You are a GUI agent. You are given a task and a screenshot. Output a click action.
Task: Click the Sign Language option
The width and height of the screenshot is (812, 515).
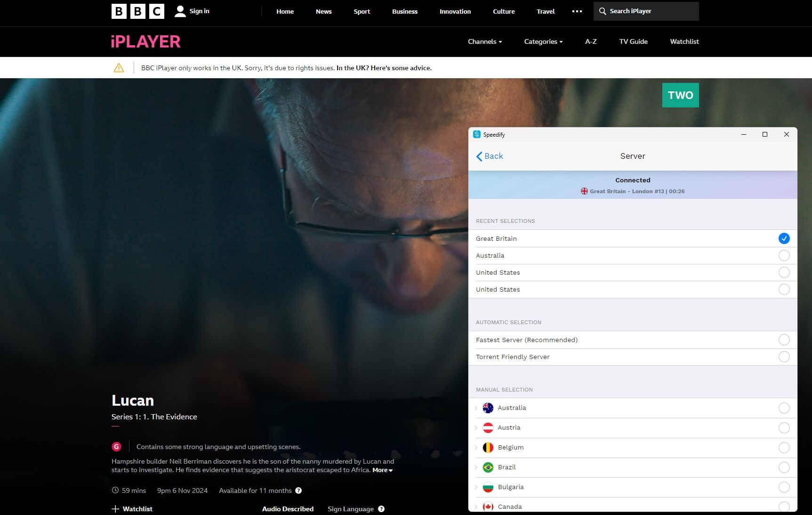(351, 509)
